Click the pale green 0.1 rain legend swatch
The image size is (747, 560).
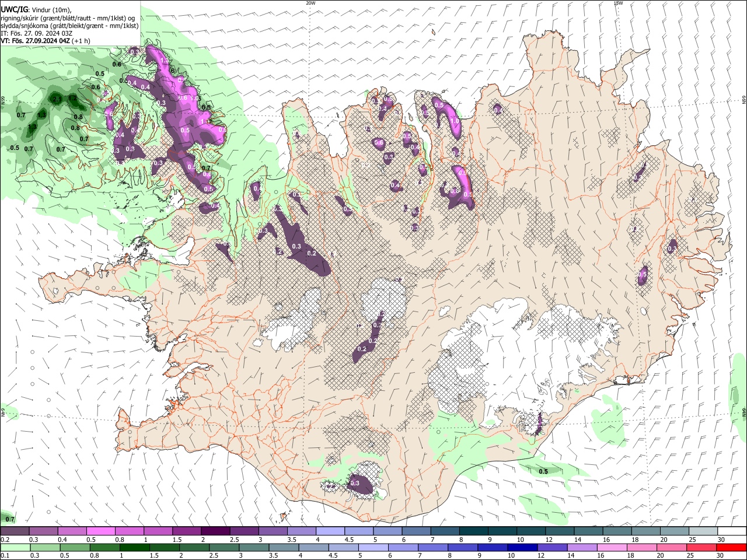coord(15,547)
